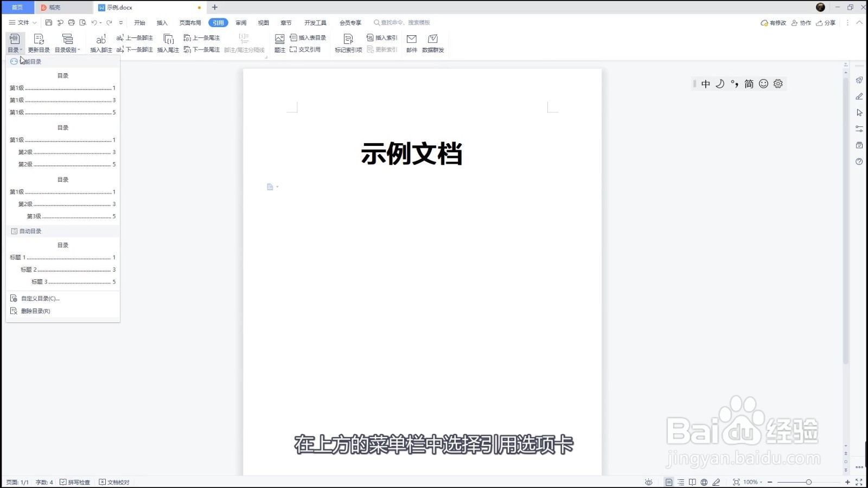Collapse the ribbon with the chevron
This screenshot has height=488, width=868.
tap(859, 23)
